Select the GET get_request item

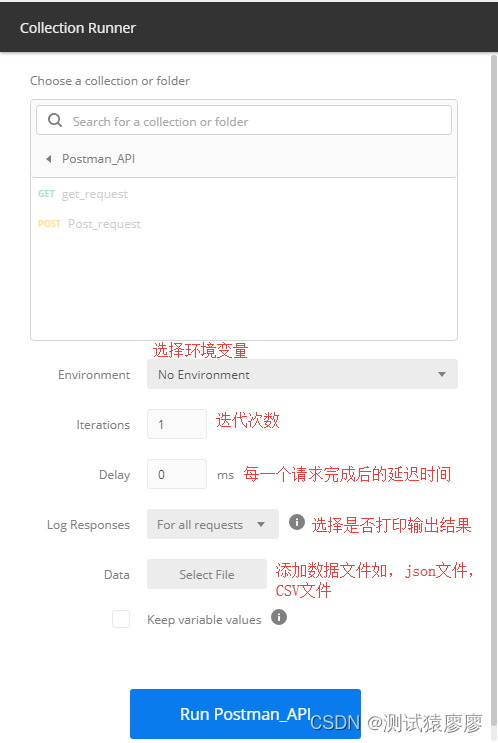[x=83, y=194]
